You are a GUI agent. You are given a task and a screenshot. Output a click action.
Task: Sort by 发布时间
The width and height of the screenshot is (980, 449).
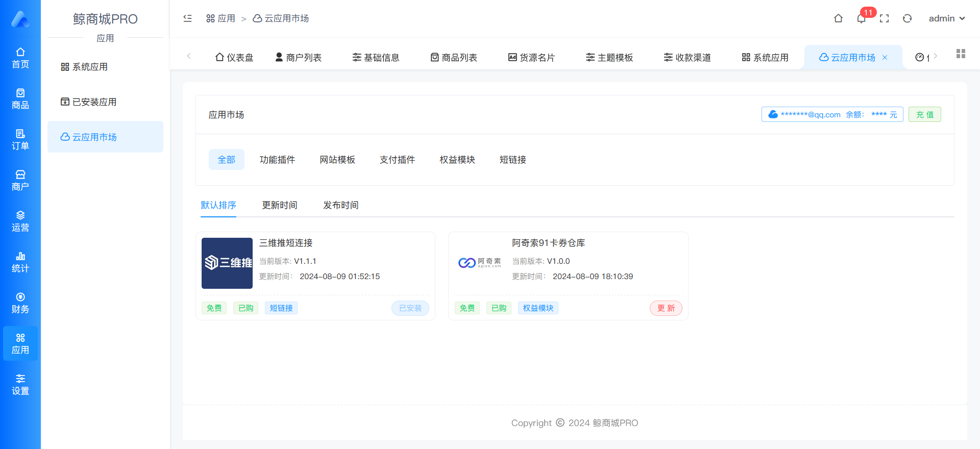341,205
